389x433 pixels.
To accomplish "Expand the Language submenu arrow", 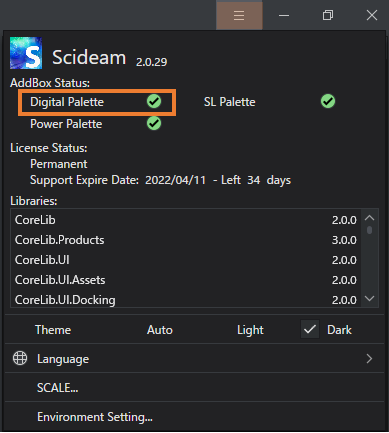I will coord(369,359).
